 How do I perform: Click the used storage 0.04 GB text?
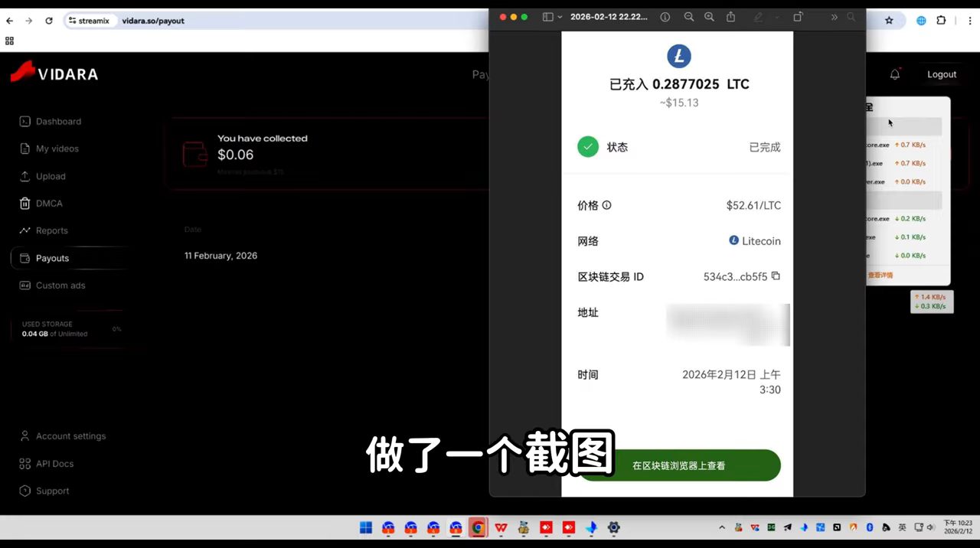(54, 334)
